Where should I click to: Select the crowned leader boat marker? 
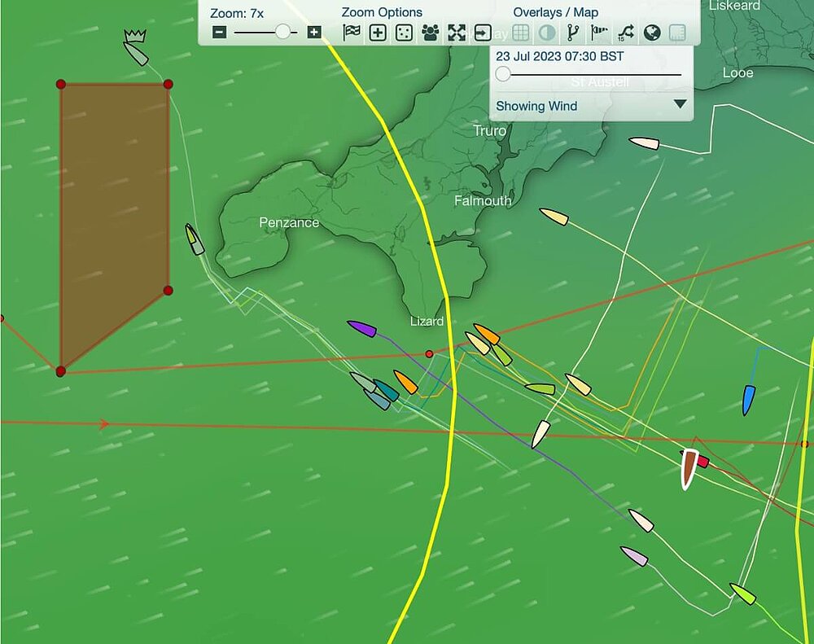point(136,54)
